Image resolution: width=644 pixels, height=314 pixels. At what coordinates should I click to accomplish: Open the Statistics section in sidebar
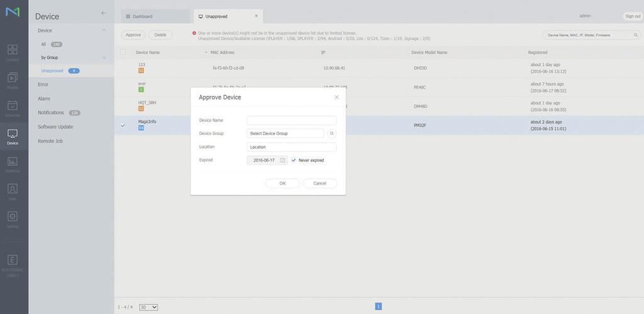pyautogui.click(x=13, y=164)
